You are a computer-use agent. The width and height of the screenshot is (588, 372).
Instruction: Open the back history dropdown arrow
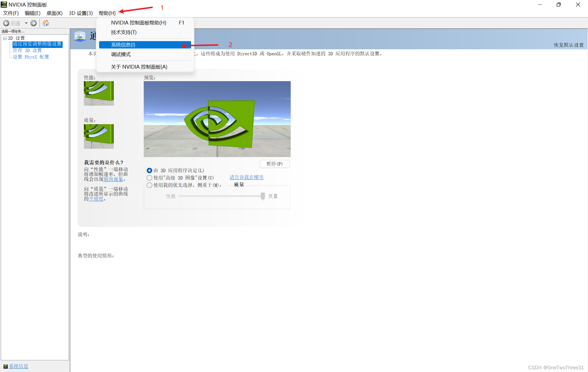point(26,23)
